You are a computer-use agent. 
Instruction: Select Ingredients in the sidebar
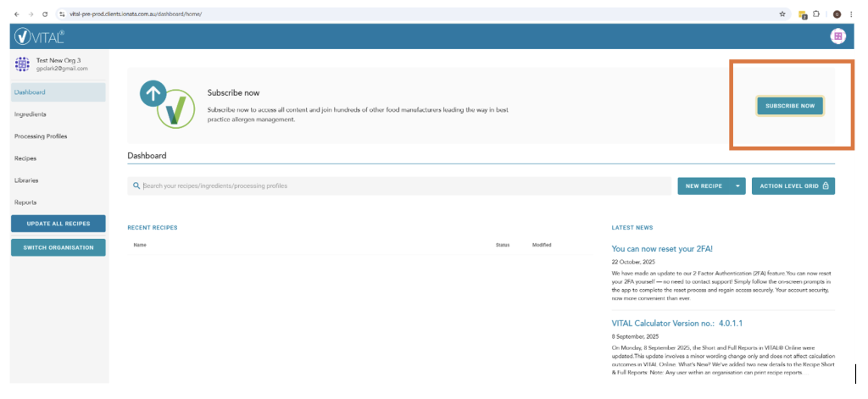pos(31,114)
